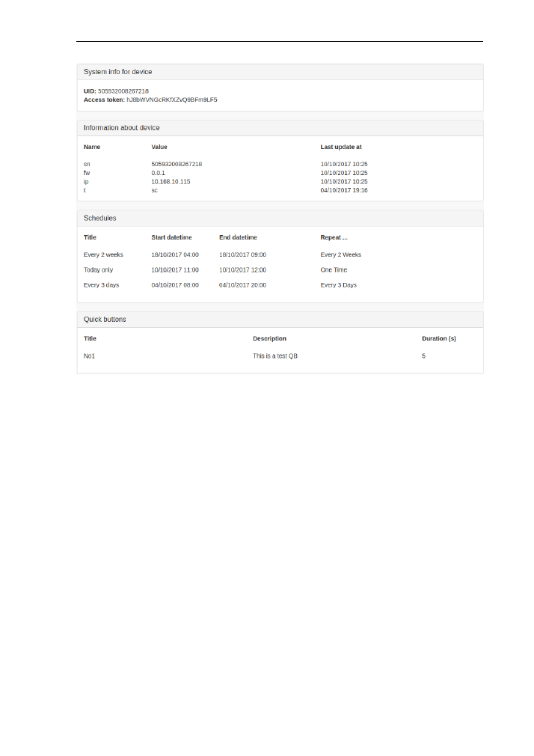Viewport: 534px width, 756px height.
Task: Click the 'Quick buttons' panel header
Action: tap(105, 320)
